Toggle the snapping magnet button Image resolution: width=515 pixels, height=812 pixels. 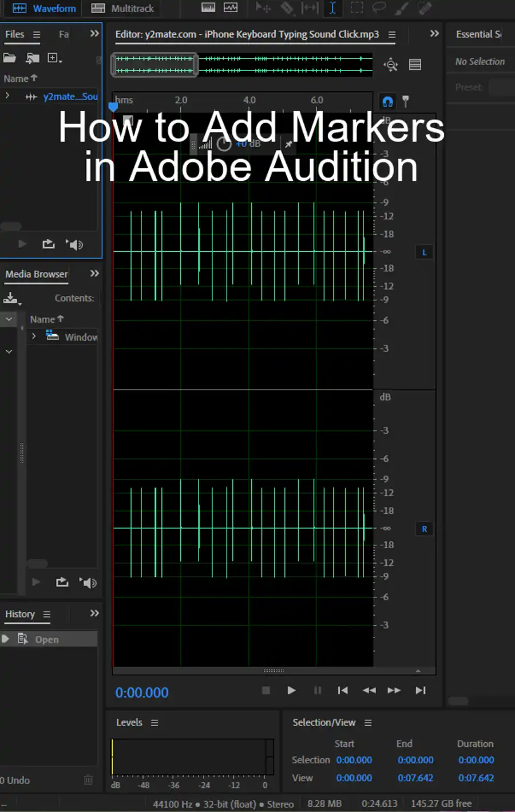coord(387,101)
